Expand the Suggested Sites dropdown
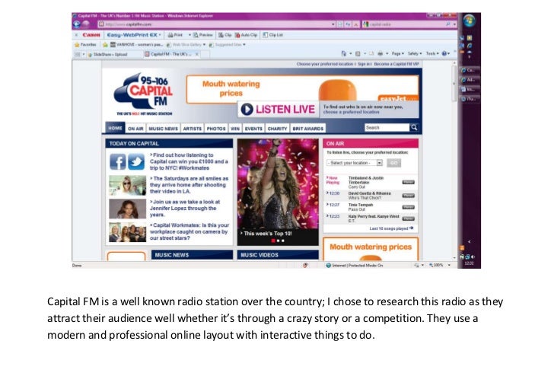 tap(244, 45)
